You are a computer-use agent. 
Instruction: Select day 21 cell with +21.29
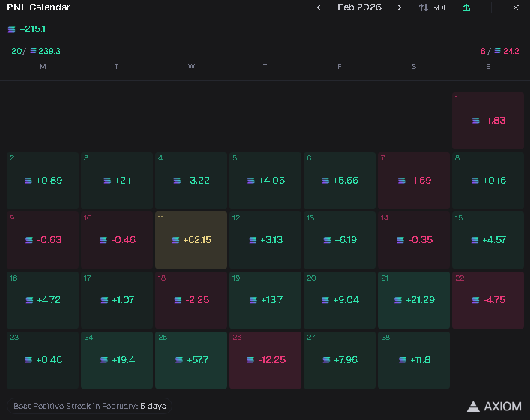tap(414, 300)
